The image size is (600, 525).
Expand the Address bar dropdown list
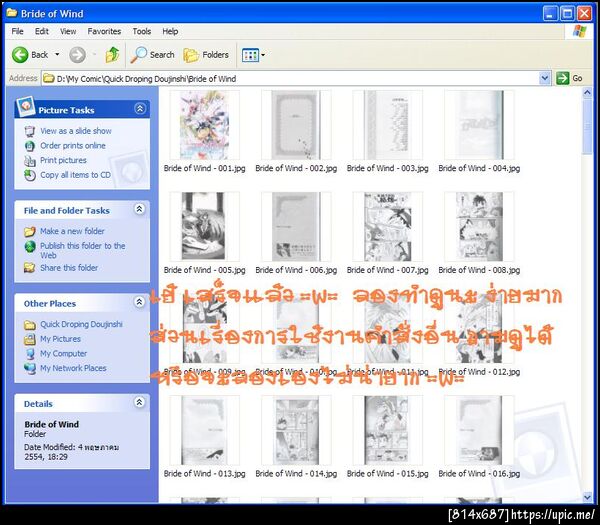[x=545, y=78]
